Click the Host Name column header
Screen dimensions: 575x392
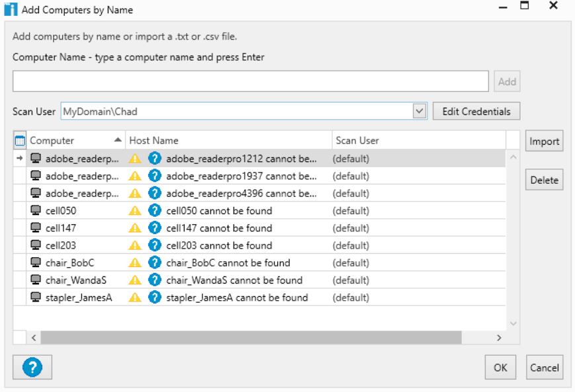pos(229,140)
